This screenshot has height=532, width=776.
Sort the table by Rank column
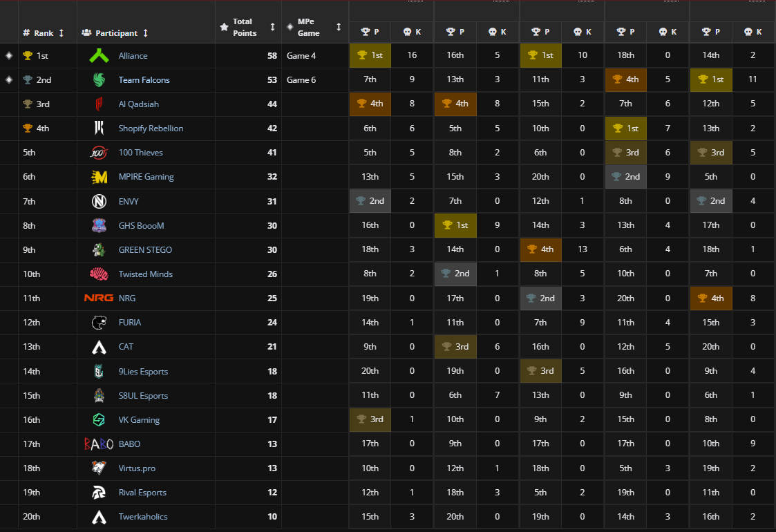tap(61, 32)
